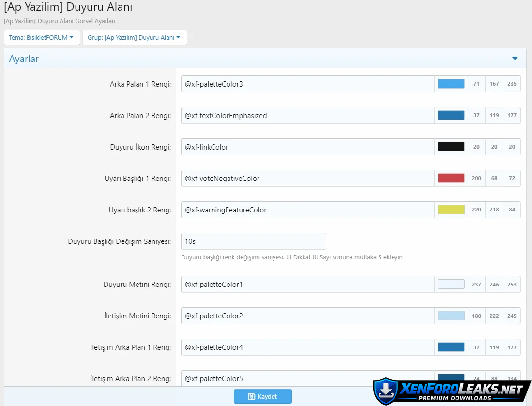532x406 pixels.
Task: Select the red Uyarı Başlığı 1 Rengi swatch
Action: (x=451, y=178)
